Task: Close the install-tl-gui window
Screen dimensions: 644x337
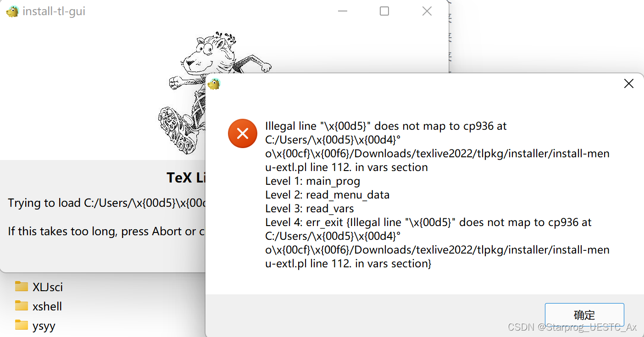Action: tap(427, 11)
